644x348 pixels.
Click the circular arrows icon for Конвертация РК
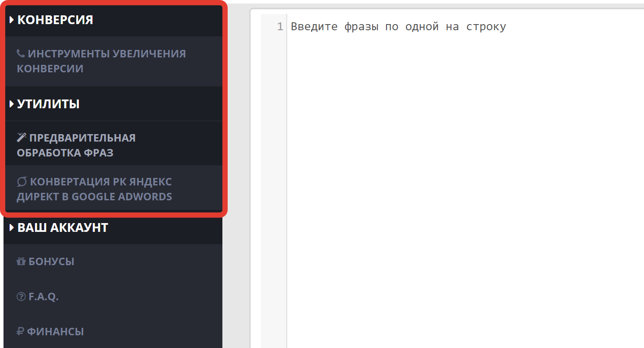(x=22, y=181)
